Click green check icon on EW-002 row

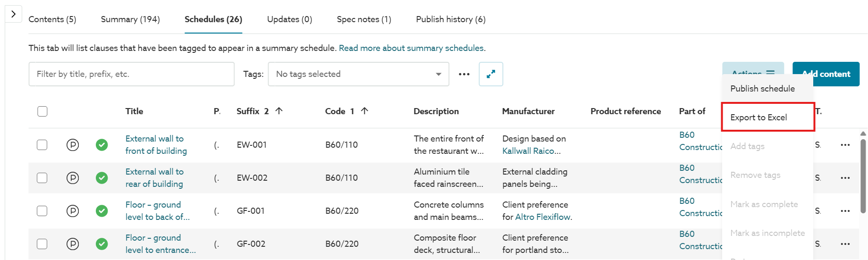[101, 178]
